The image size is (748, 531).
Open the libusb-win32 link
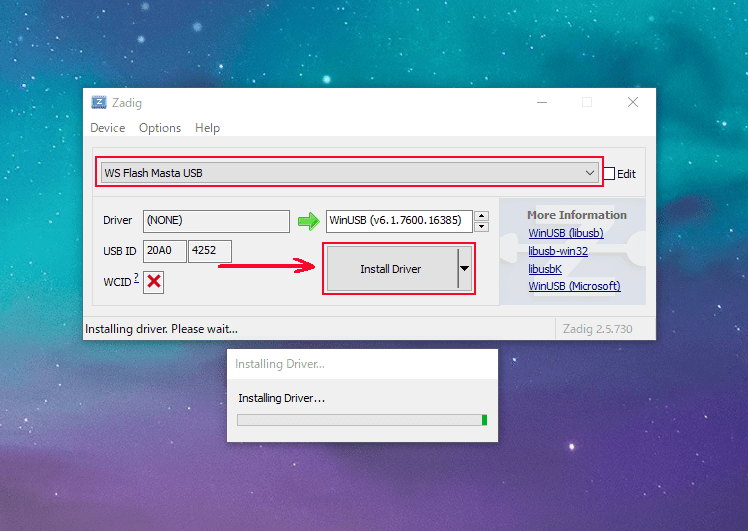coord(558,251)
